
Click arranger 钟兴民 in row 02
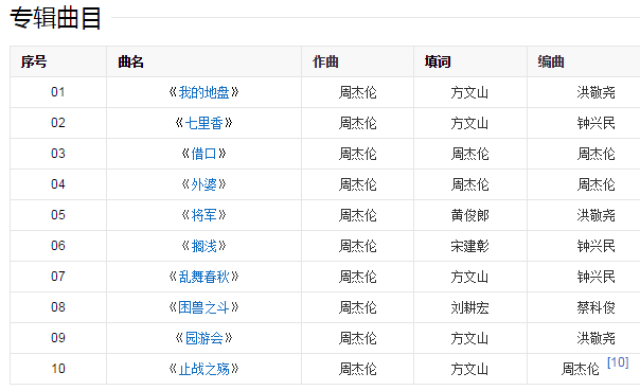click(596, 123)
